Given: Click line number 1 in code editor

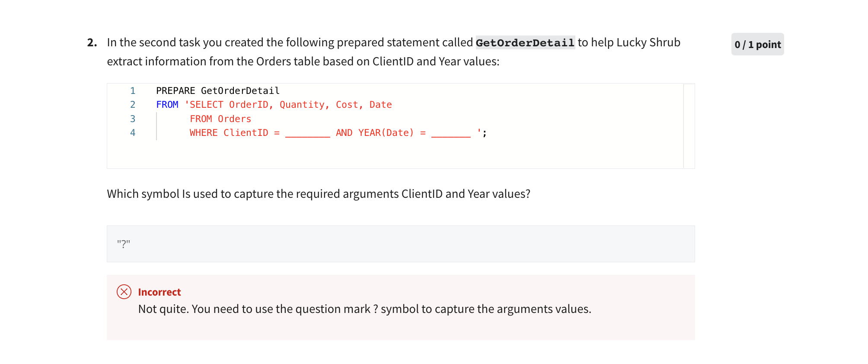Looking at the screenshot, I should [133, 91].
